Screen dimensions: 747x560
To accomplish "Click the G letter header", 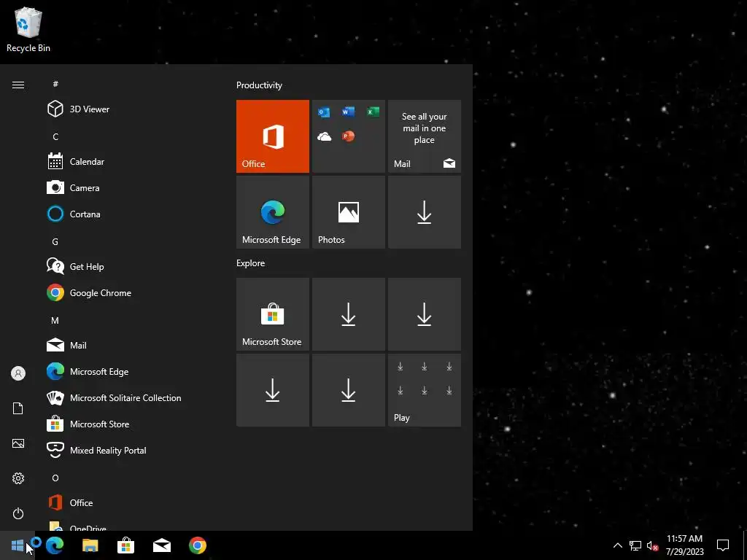I will tap(55, 241).
